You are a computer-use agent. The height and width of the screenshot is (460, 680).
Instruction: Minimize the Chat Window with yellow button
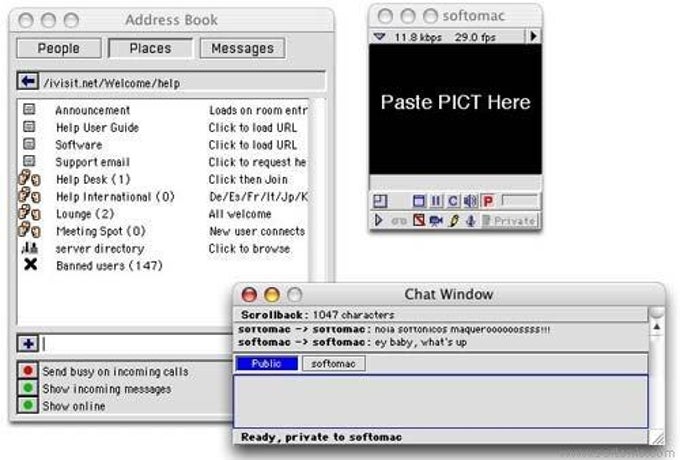272,294
